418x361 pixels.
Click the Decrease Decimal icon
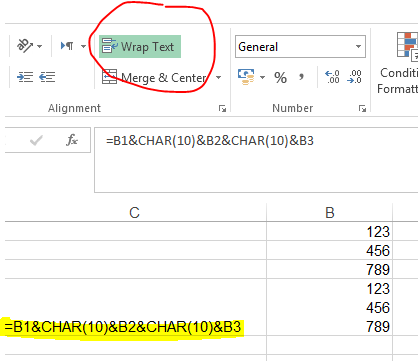354,77
